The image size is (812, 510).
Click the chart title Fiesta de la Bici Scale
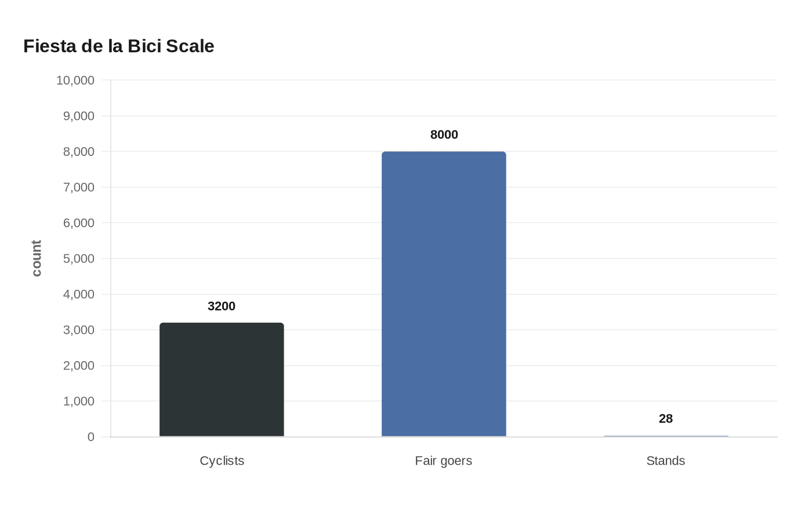coord(119,46)
